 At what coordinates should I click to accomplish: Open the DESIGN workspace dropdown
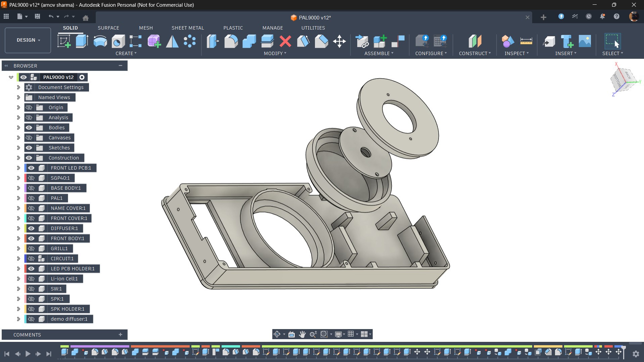(28, 40)
